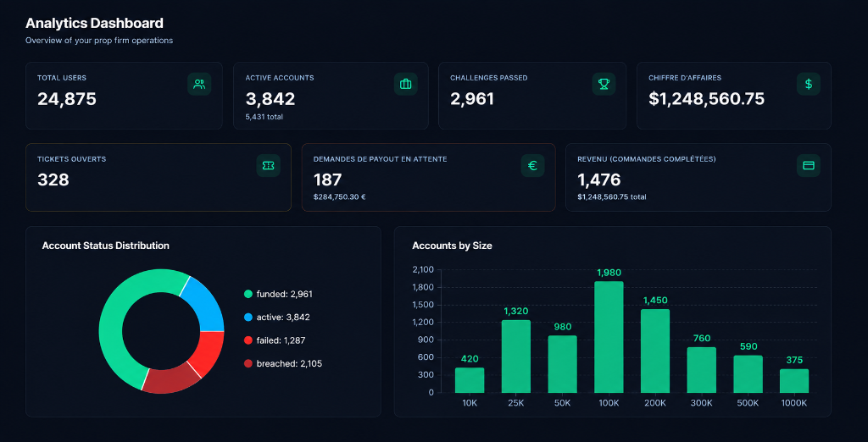Image resolution: width=868 pixels, height=442 pixels.
Task: Click the Accounts by Size chart title
Action: 452,246
